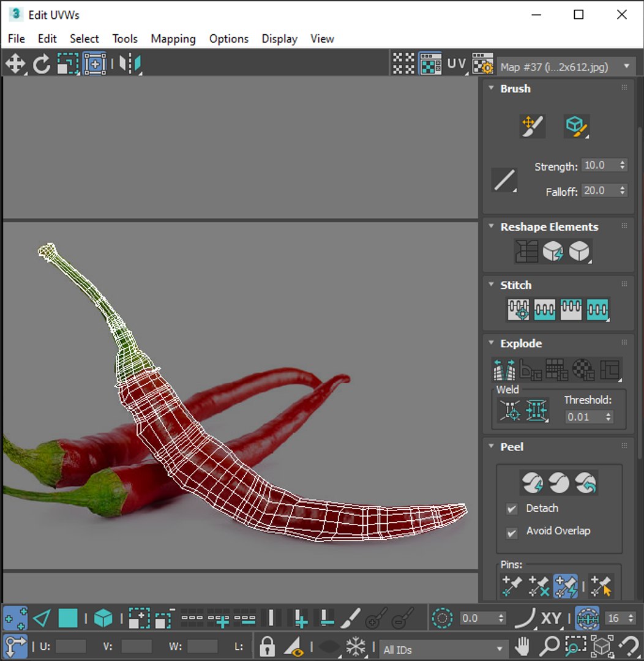Screen dimensions: 644x661
Task: Click the Select Pinned vertices icon
Action: [x=601, y=586]
